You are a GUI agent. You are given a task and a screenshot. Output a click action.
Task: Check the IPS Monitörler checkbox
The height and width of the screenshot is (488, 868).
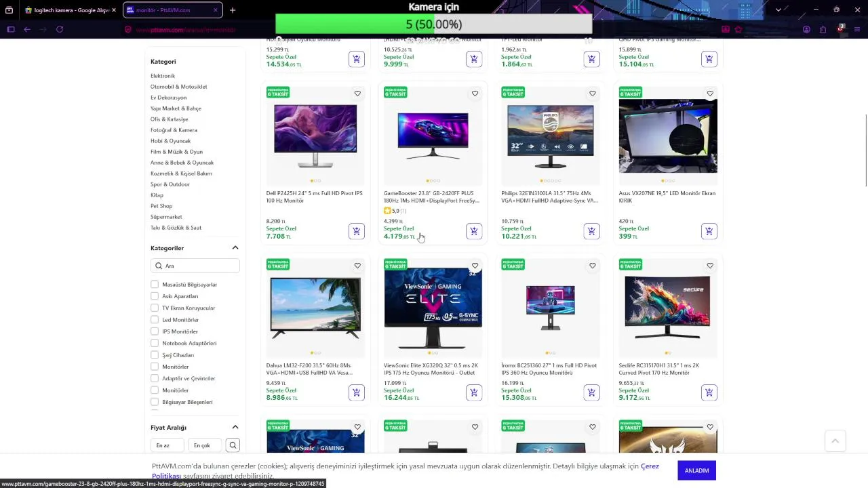(155, 331)
